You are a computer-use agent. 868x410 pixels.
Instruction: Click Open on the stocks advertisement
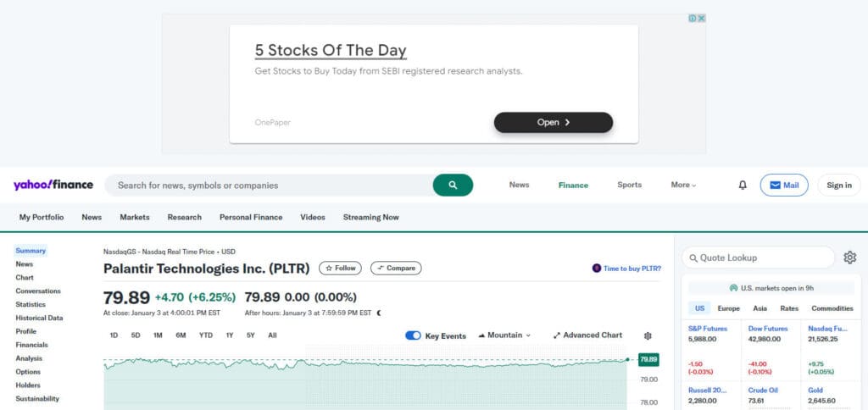(554, 122)
